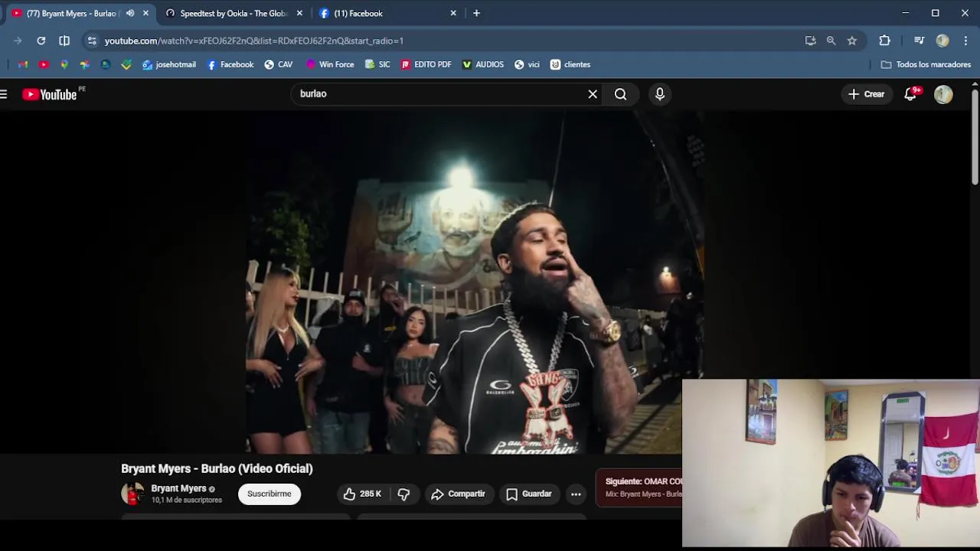Close the Facebook tab
The image size is (980, 551).
pos(453,13)
